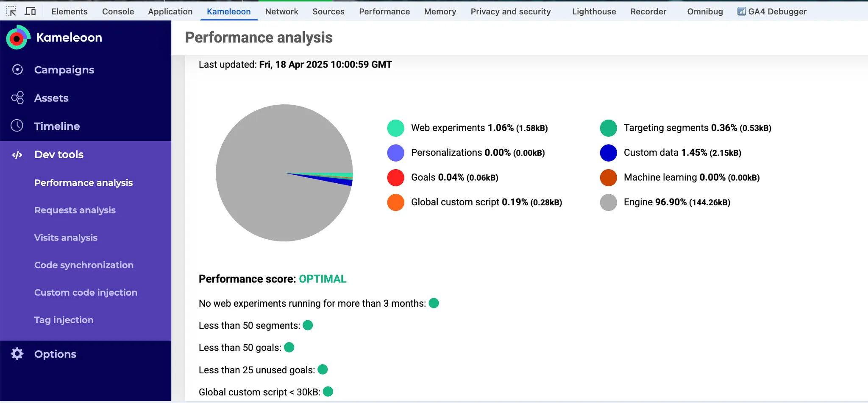Click the Campaigns target icon
The height and width of the screenshot is (403, 868).
17,70
